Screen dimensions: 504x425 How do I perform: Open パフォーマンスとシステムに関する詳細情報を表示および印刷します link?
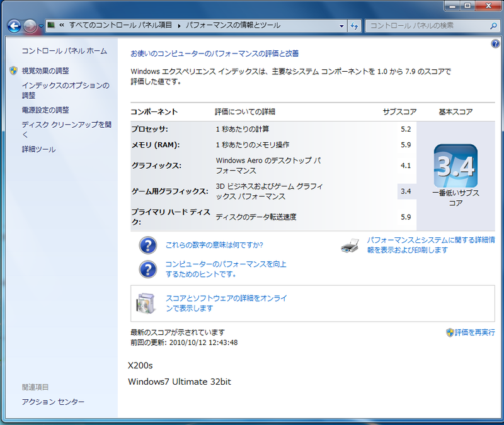(x=431, y=245)
